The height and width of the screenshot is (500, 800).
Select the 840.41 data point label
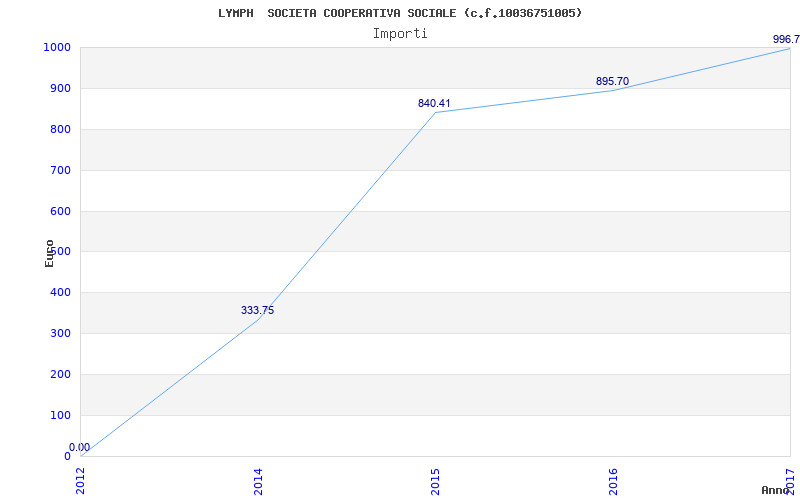434,103
